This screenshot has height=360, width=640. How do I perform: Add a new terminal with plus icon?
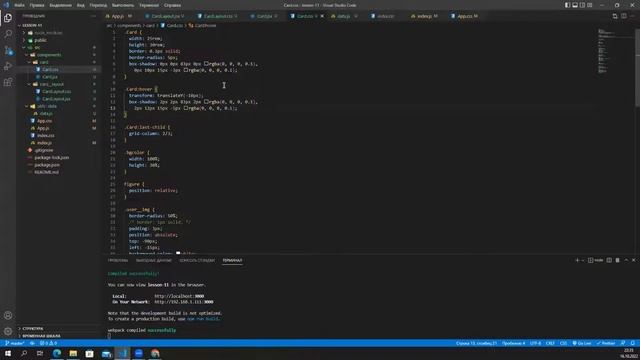577,260
